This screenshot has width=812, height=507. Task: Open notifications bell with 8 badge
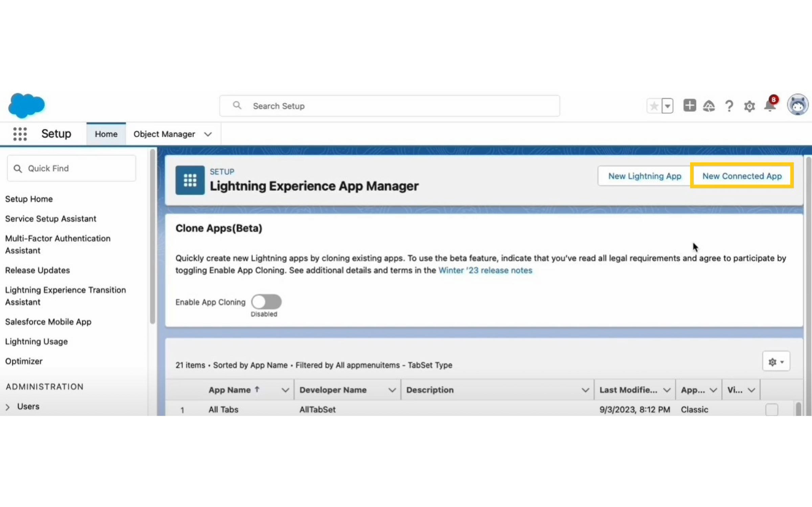coord(771,104)
